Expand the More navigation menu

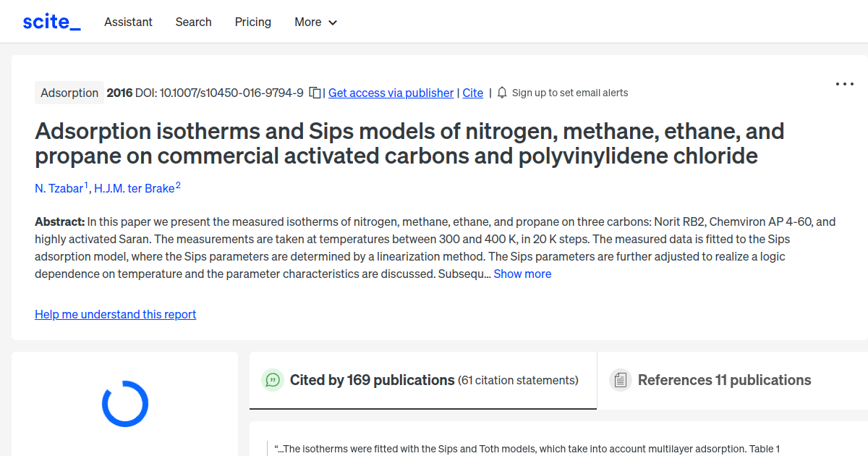tap(315, 22)
